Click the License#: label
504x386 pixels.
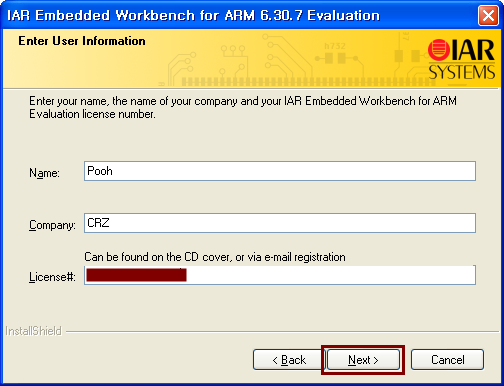(x=52, y=277)
